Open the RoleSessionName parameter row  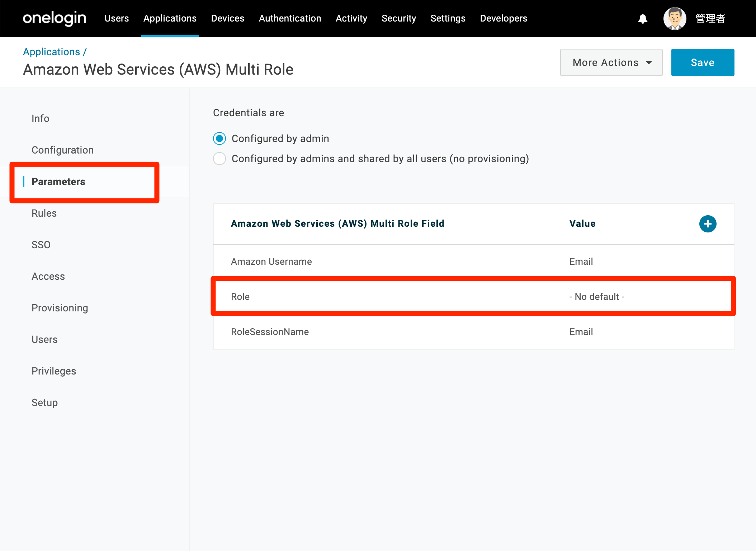473,332
